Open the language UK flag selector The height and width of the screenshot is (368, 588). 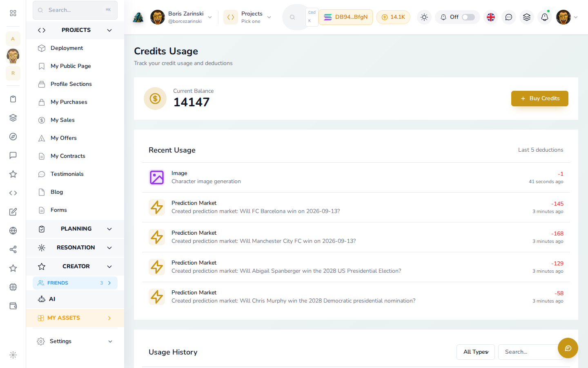[491, 17]
